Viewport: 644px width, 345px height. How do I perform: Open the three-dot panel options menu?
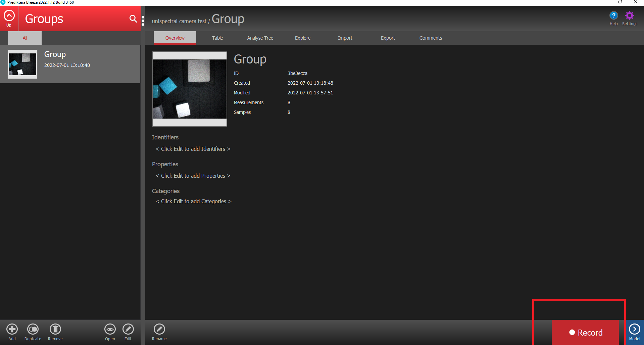pos(143,21)
